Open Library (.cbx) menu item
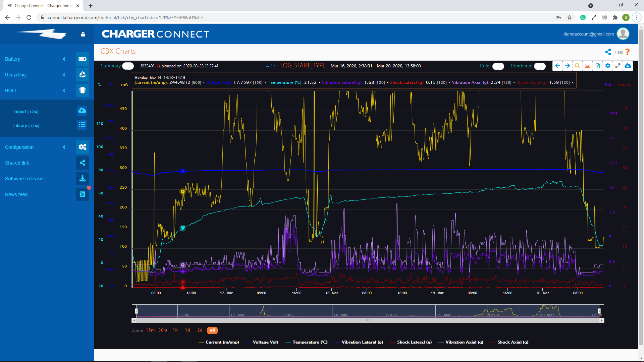The height and width of the screenshot is (362, 644). [x=26, y=126]
